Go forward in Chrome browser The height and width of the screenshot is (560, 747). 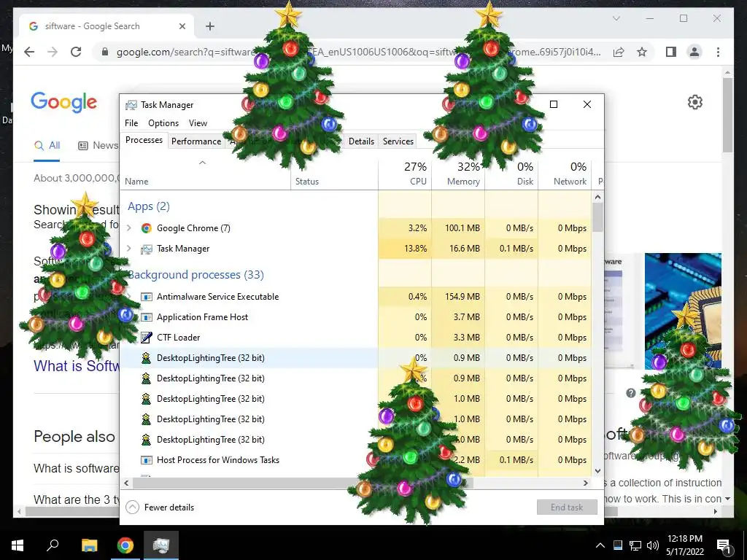tap(53, 52)
